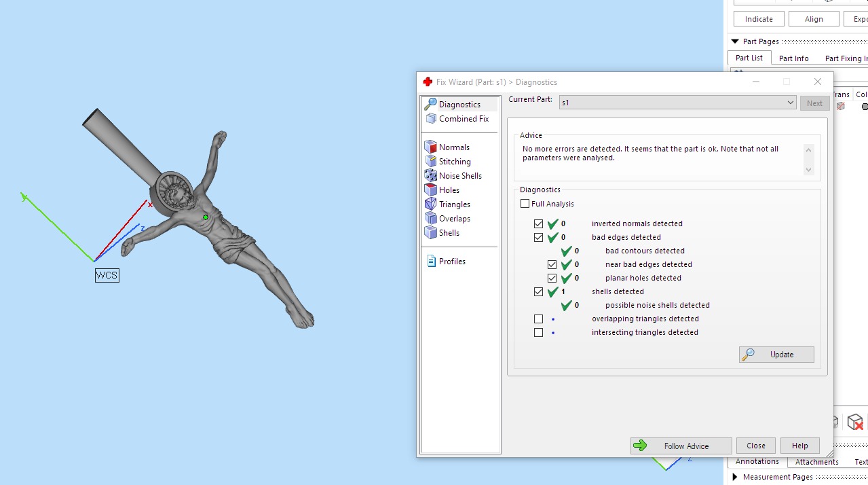Screen dimensions: 868x485
Task: Click the green center point on the model
Action: [x=206, y=217]
